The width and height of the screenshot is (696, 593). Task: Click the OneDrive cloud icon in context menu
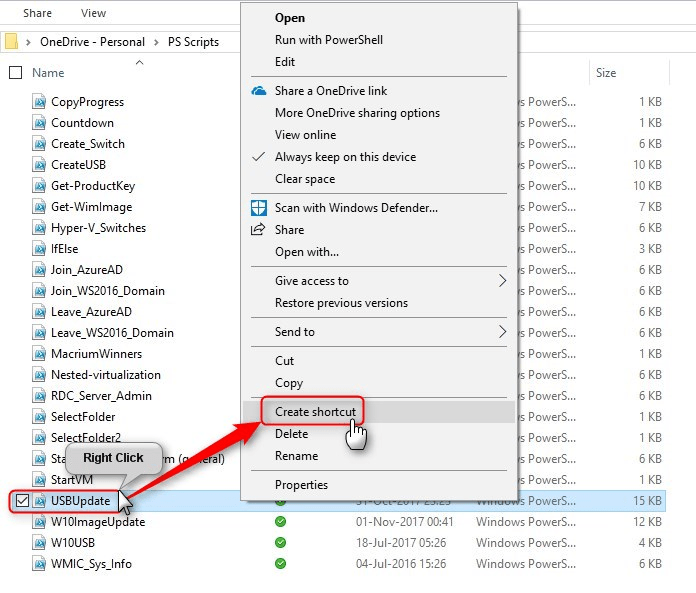[259, 91]
